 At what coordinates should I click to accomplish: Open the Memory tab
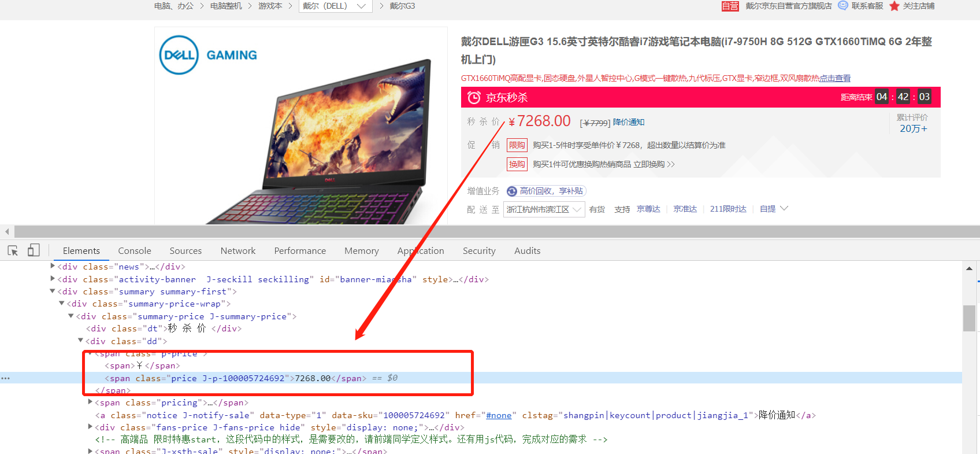tap(362, 250)
